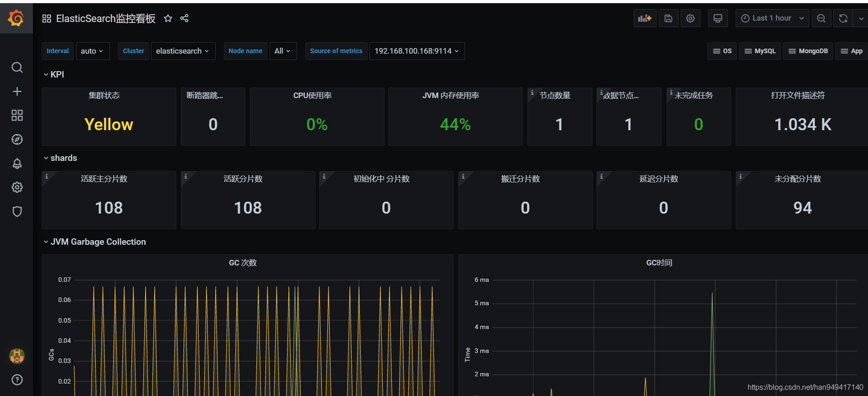The image size is (868, 396).
Task: Star the ElasticSearch dashboard
Action: (x=168, y=18)
